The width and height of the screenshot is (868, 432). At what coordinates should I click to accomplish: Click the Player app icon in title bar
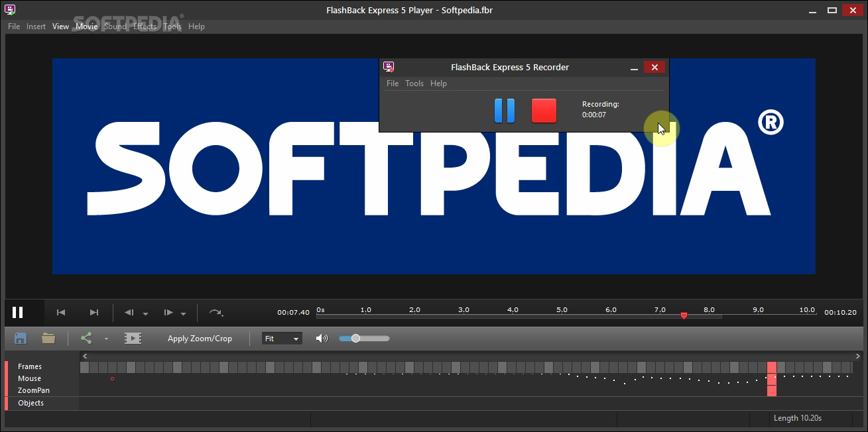click(11, 10)
